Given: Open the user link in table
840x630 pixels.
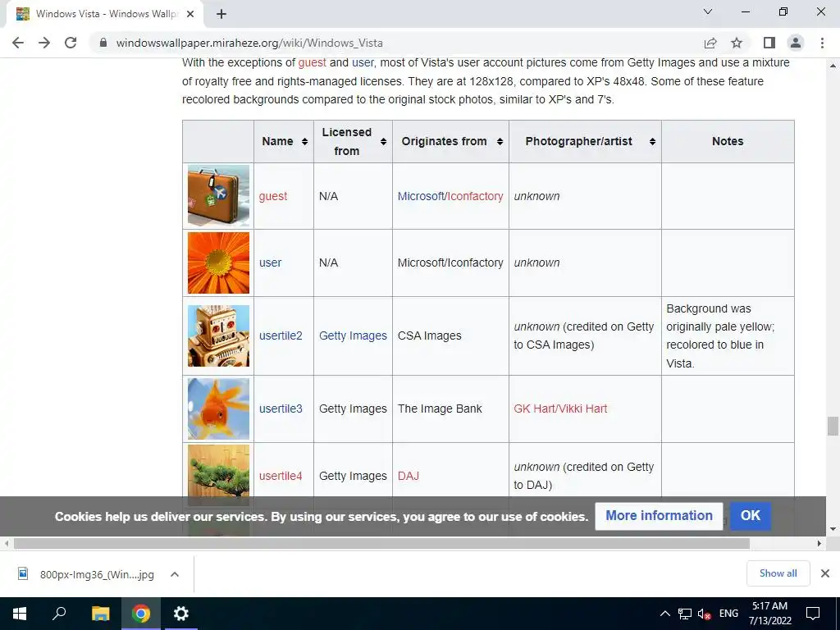Looking at the screenshot, I should pos(270,262).
